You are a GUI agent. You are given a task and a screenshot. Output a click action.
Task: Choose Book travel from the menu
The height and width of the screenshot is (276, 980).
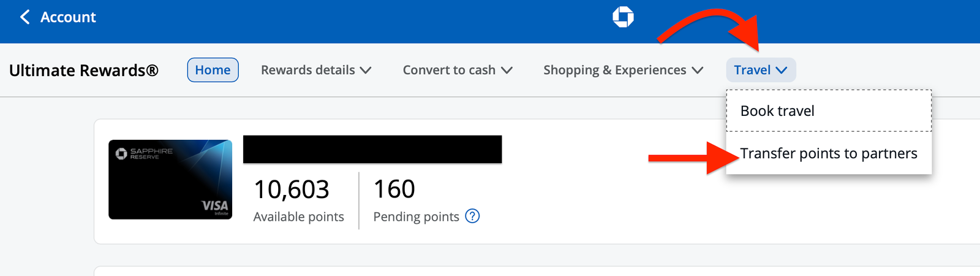point(777,111)
